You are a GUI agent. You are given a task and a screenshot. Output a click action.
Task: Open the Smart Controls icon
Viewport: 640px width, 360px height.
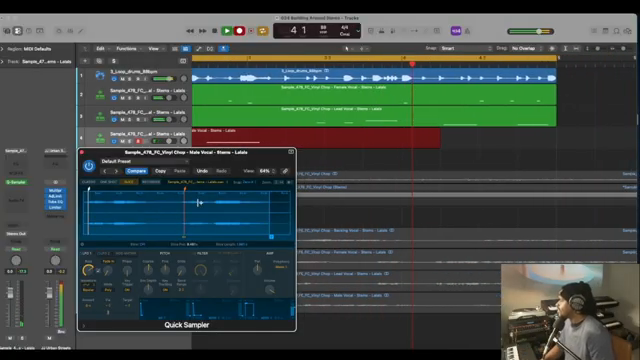[59, 31]
